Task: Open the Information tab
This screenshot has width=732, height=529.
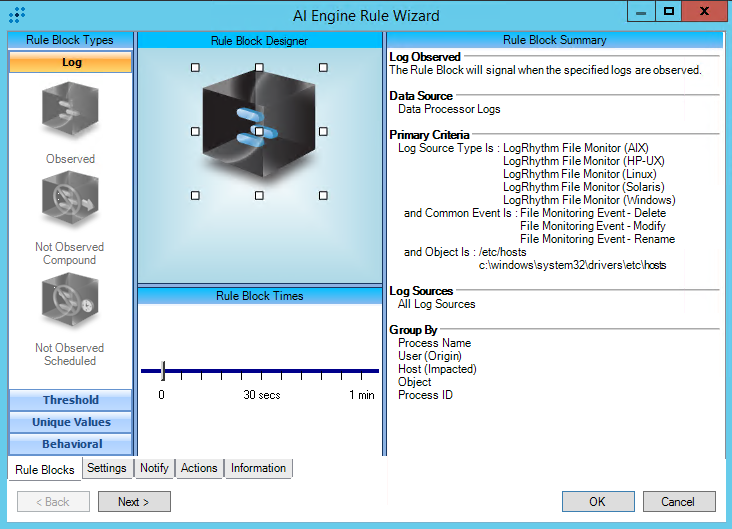Action: coord(258,468)
